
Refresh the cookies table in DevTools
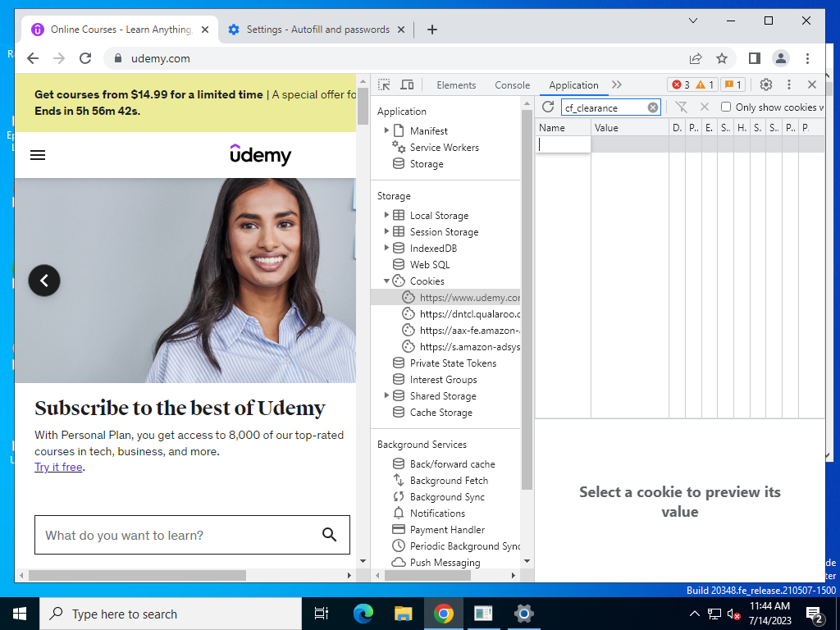click(x=547, y=107)
